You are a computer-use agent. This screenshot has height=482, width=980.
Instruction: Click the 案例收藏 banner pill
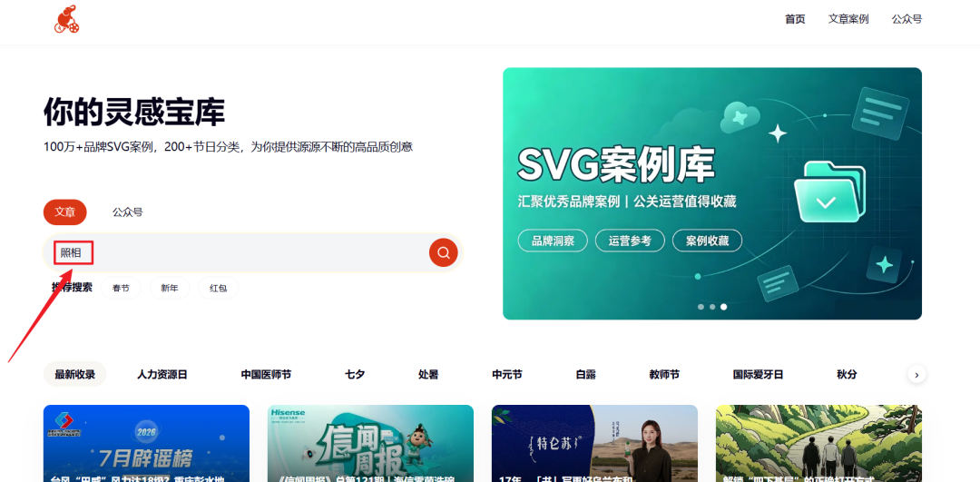[707, 241]
